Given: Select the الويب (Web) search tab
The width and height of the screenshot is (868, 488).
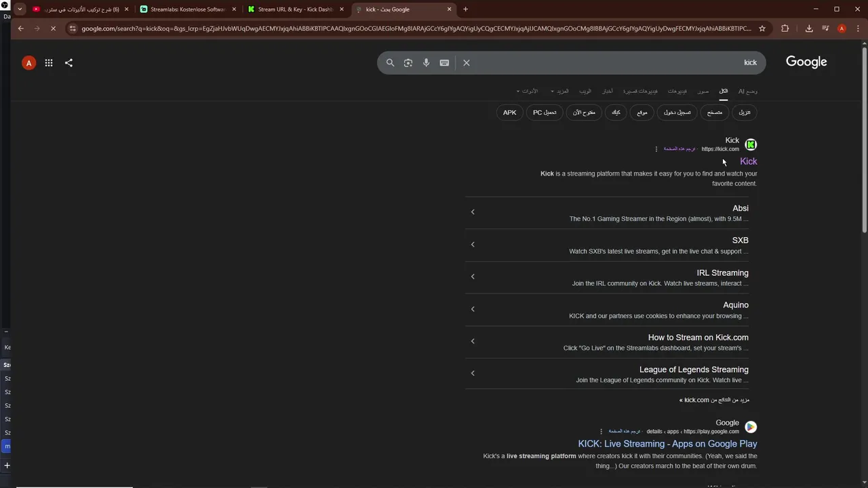Looking at the screenshot, I should pos(585,91).
